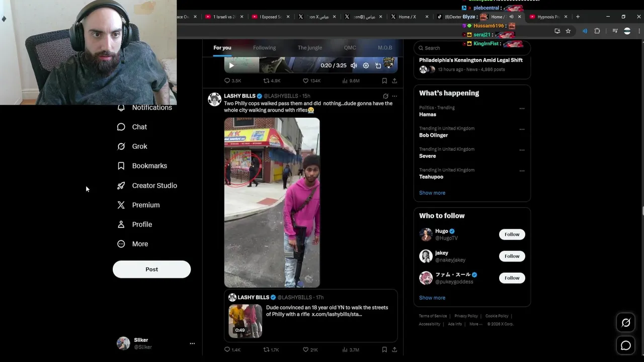Open options for the Teahupoo trend

(522, 171)
